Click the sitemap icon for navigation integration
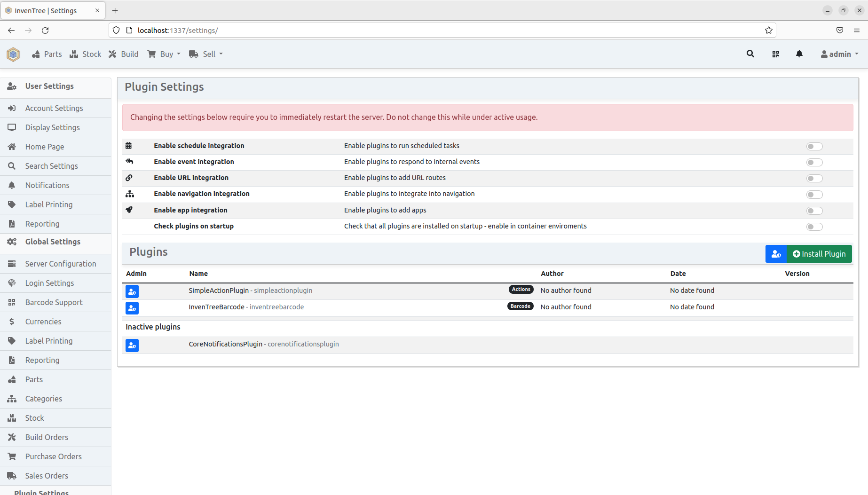868x495 pixels. (130, 194)
